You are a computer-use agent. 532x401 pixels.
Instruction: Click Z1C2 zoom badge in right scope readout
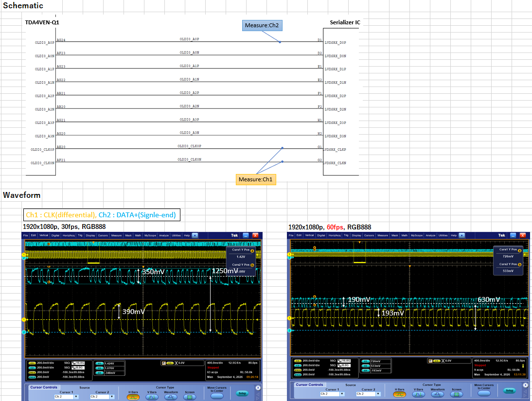298,375
